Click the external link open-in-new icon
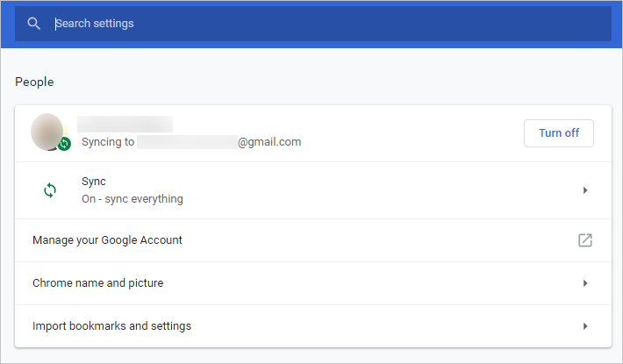Viewport: 623px width, 364px height. click(584, 240)
